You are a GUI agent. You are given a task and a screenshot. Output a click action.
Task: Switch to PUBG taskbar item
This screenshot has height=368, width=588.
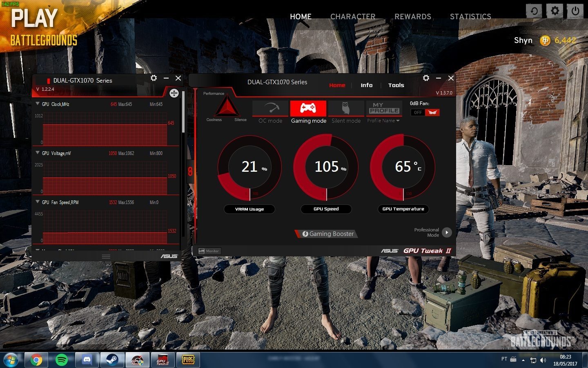click(188, 360)
